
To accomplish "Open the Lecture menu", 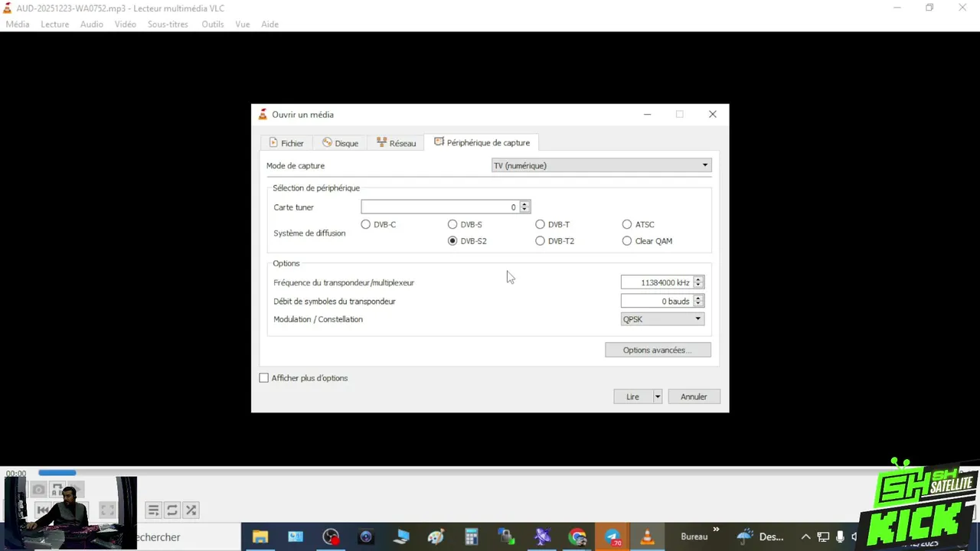I will [54, 24].
